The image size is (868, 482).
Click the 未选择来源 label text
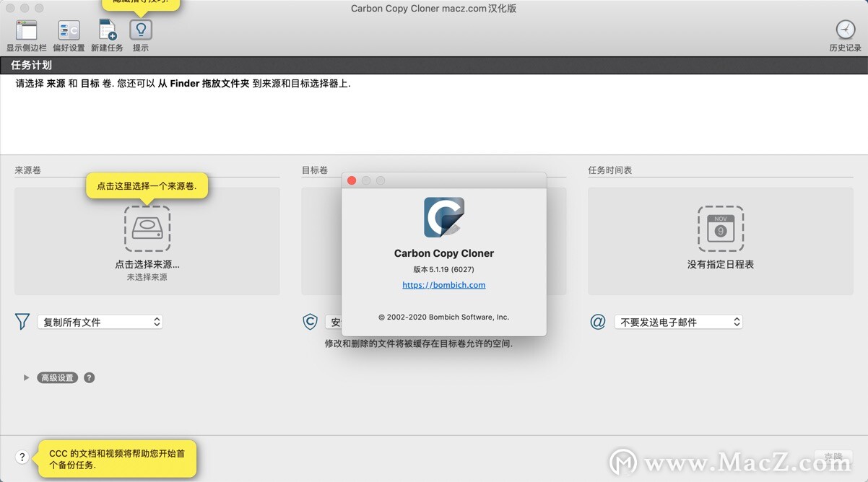pos(147,277)
